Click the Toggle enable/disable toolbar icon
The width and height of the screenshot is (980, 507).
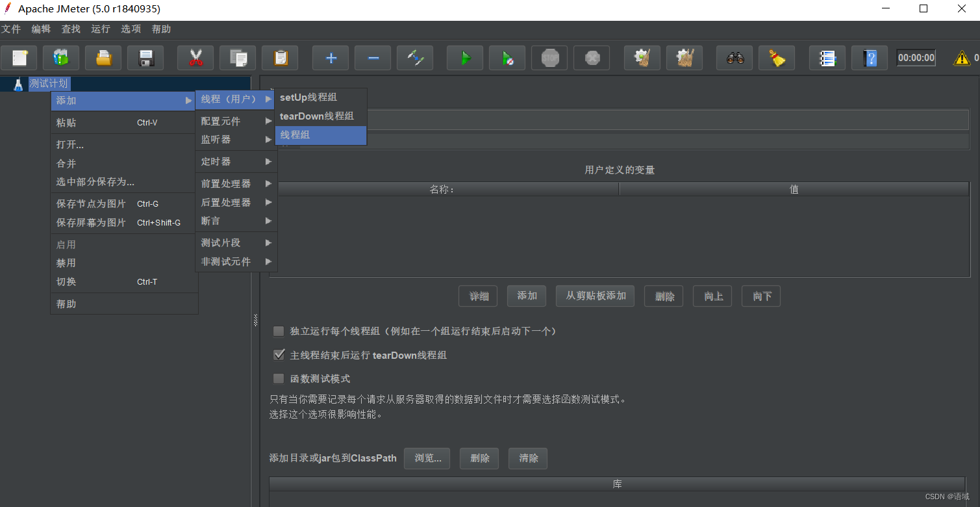(x=415, y=58)
